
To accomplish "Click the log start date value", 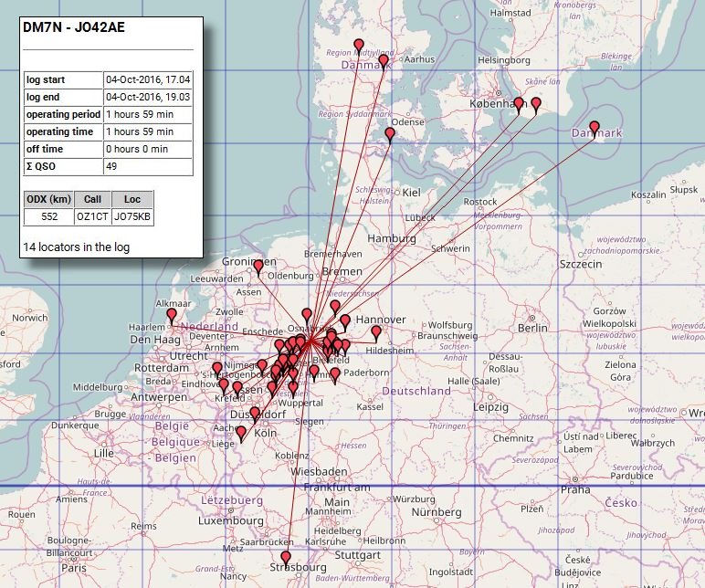I will click(147, 79).
